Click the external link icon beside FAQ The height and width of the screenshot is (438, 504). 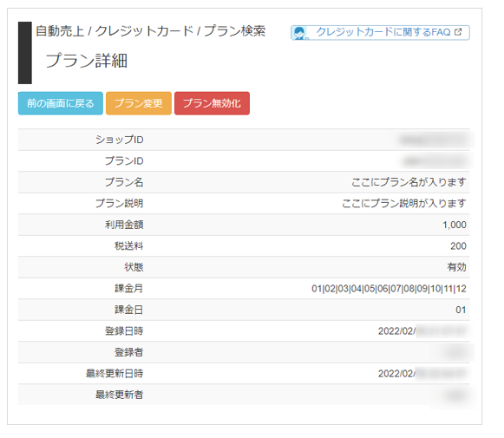click(458, 32)
